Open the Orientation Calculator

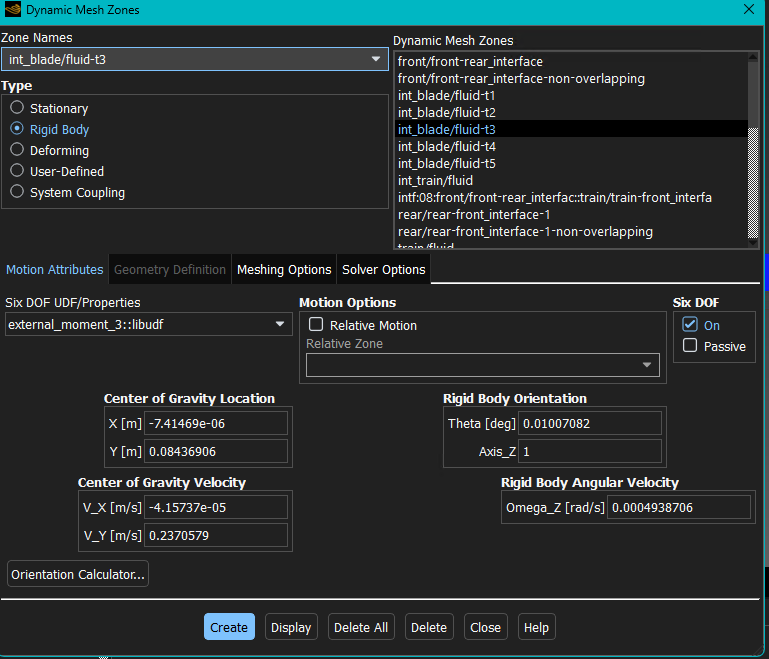tap(78, 574)
